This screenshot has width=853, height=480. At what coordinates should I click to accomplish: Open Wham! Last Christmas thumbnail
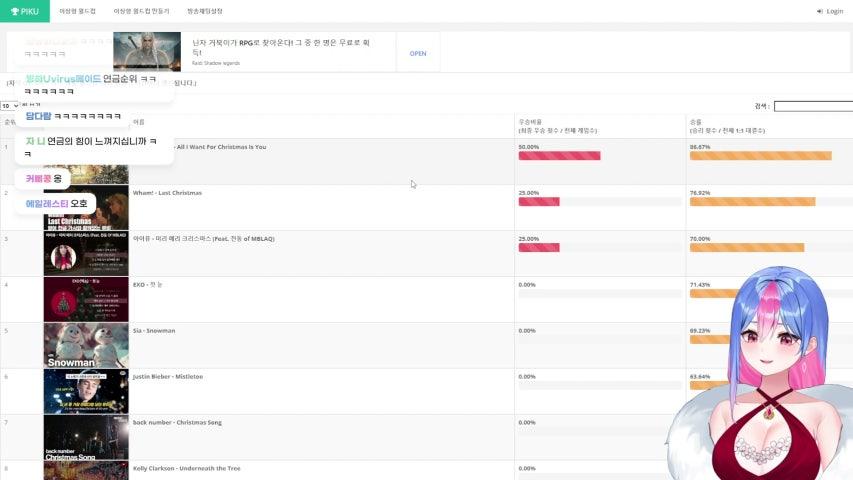[x=85, y=207]
